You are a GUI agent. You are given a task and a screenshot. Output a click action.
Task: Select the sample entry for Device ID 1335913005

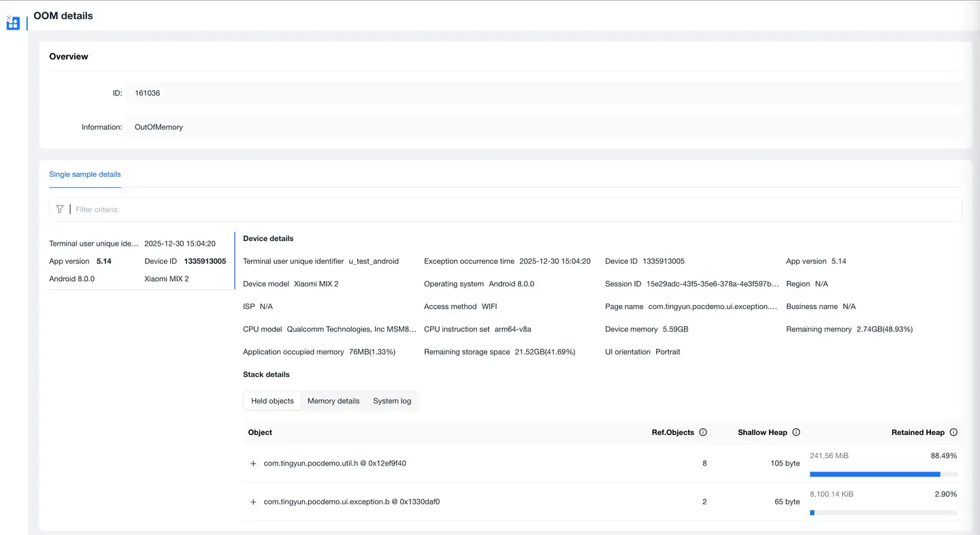click(x=137, y=261)
